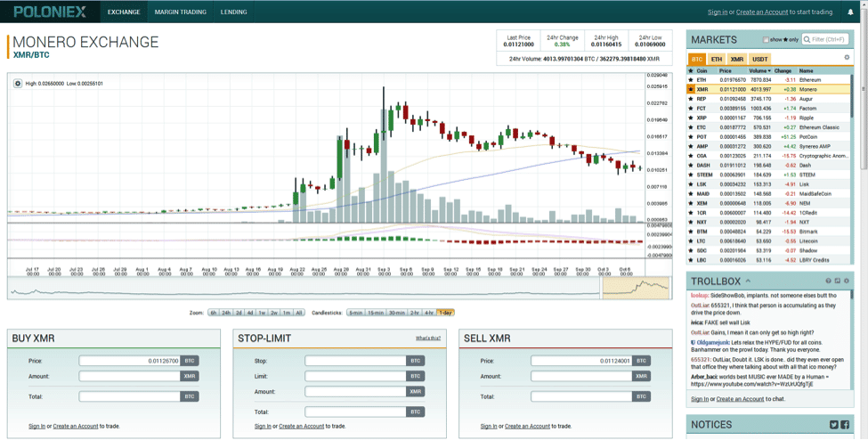Image resolution: width=868 pixels, height=440 pixels.
Task: Click the Poloniex logo
Action: pos(50,12)
